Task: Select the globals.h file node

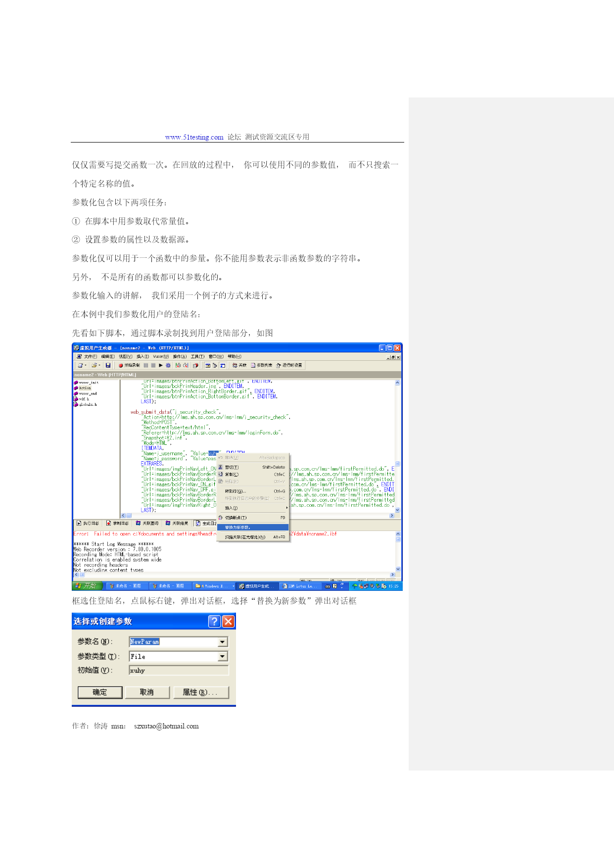Action: 86,404
